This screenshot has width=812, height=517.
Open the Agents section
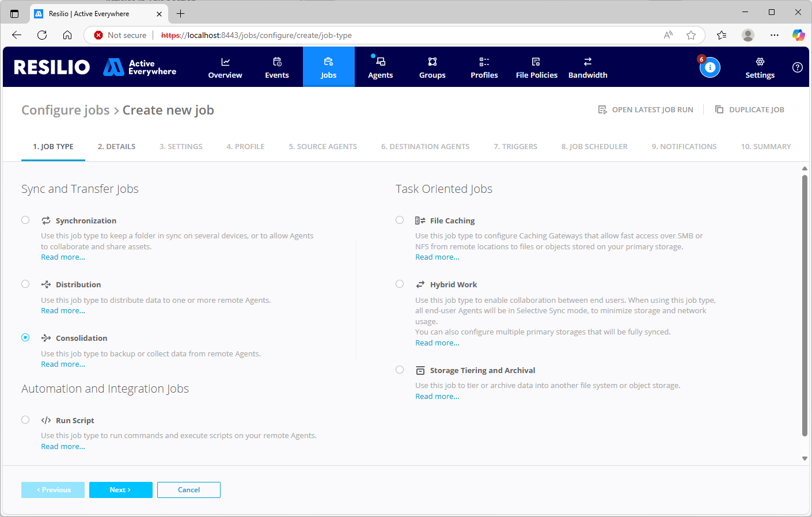380,67
